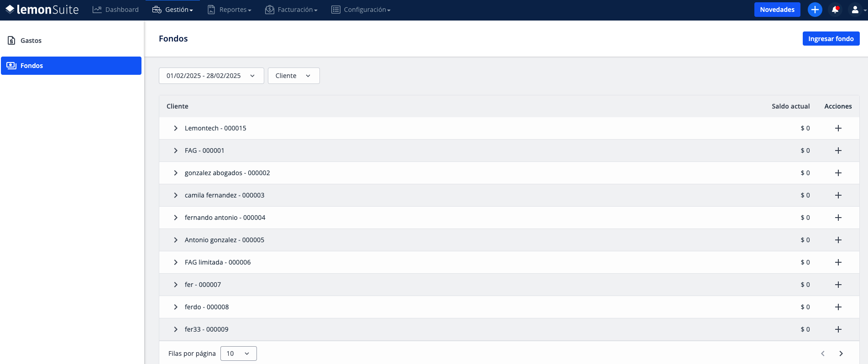
Task: Click the Reportes document icon
Action: tap(211, 10)
